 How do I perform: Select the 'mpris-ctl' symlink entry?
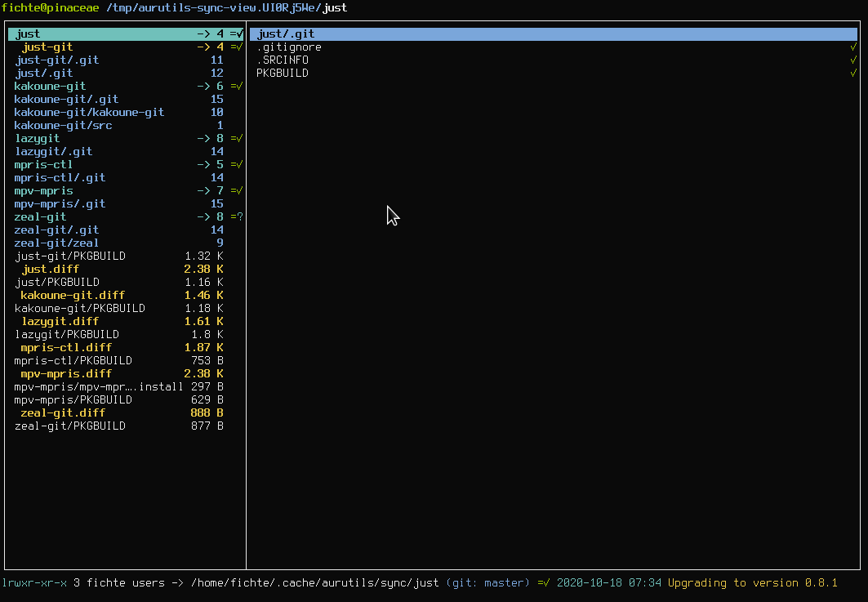pyautogui.click(x=126, y=164)
